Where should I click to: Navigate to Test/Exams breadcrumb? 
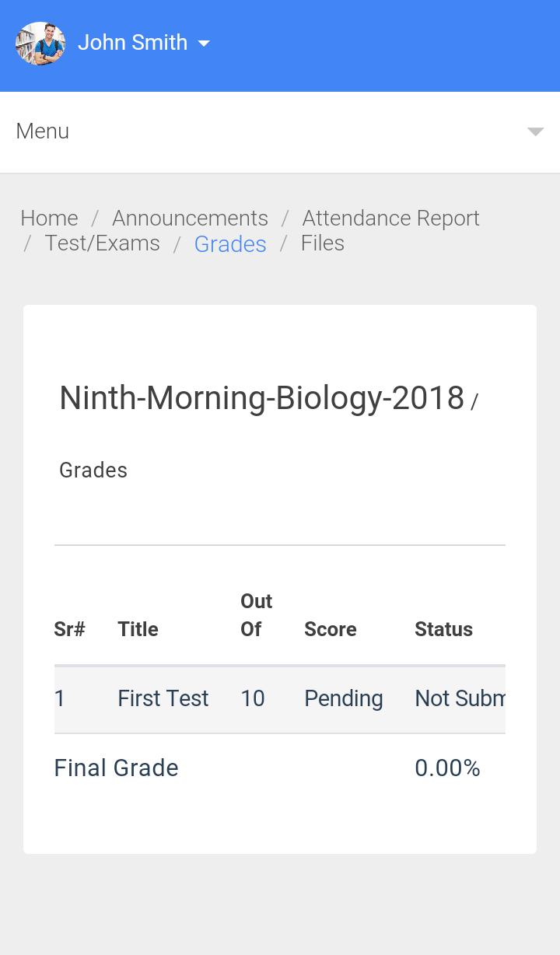(103, 243)
